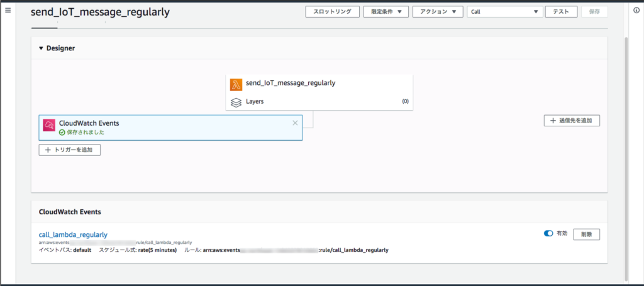Click 削除 to delete the rule
Image resolution: width=644 pixels, height=286 pixels.
tap(586, 234)
